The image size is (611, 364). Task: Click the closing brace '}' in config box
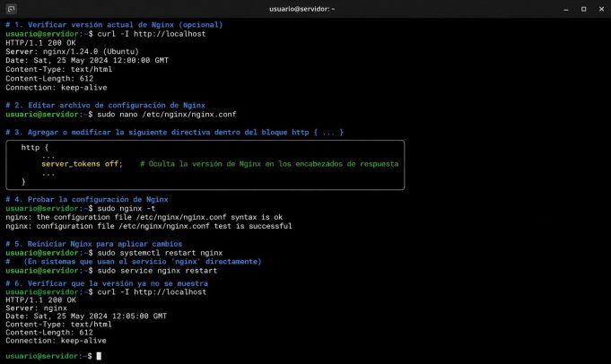pos(23,181)
